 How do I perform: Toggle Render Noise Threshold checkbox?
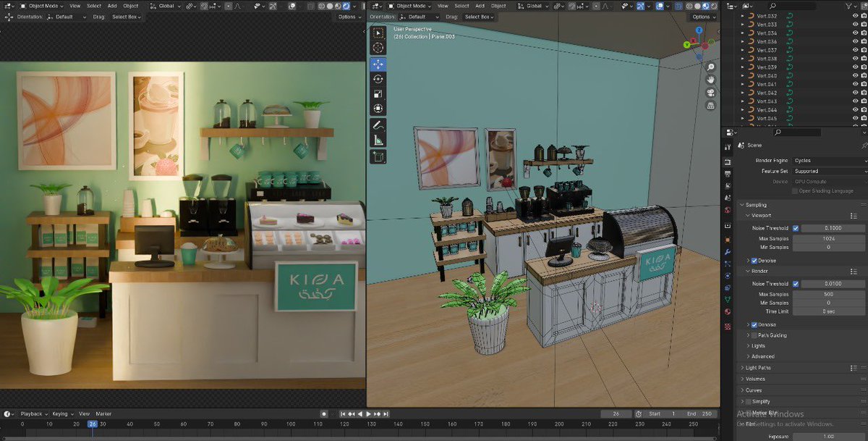pos(796,284)
